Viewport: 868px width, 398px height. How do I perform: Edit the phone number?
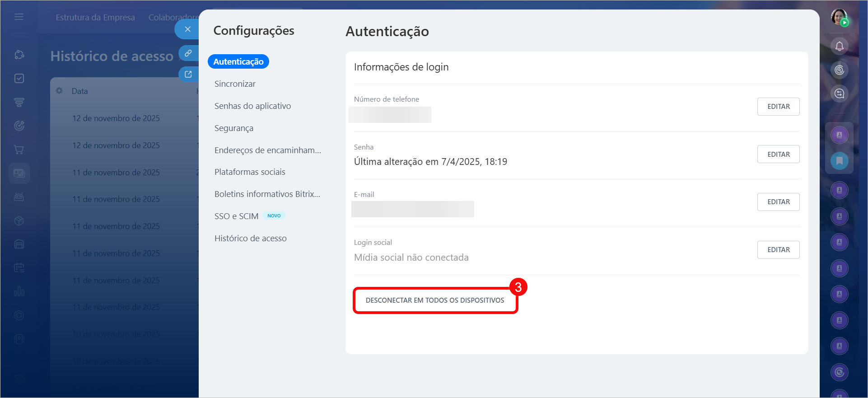[778, 107]
